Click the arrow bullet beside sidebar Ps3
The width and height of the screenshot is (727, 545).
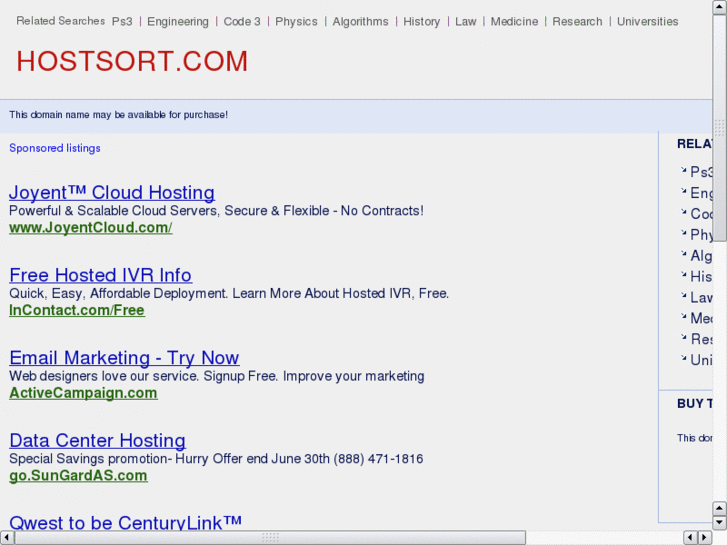tap(683, 170)
